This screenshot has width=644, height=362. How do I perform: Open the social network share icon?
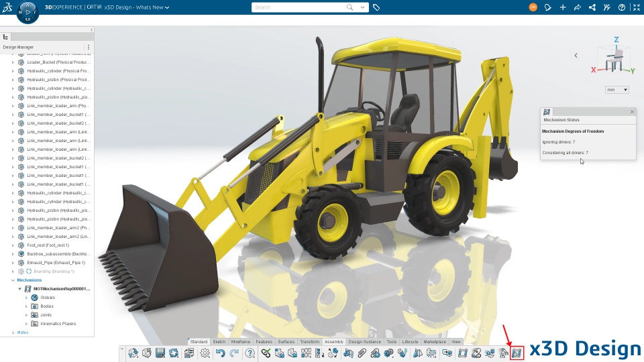(592, 7)
